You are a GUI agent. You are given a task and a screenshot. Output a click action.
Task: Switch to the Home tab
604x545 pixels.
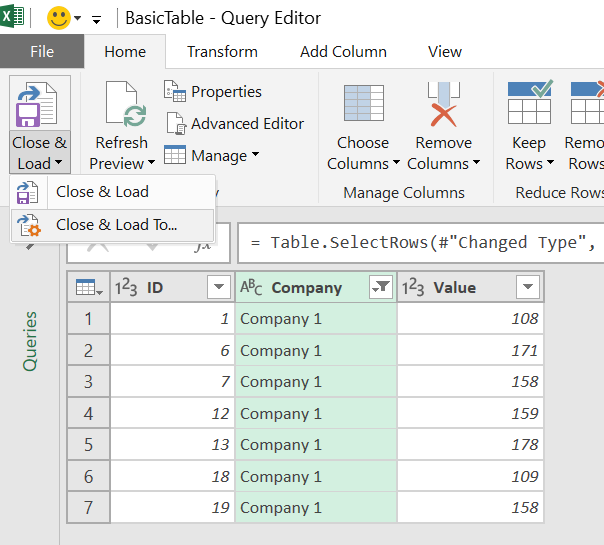click(125, 52)
